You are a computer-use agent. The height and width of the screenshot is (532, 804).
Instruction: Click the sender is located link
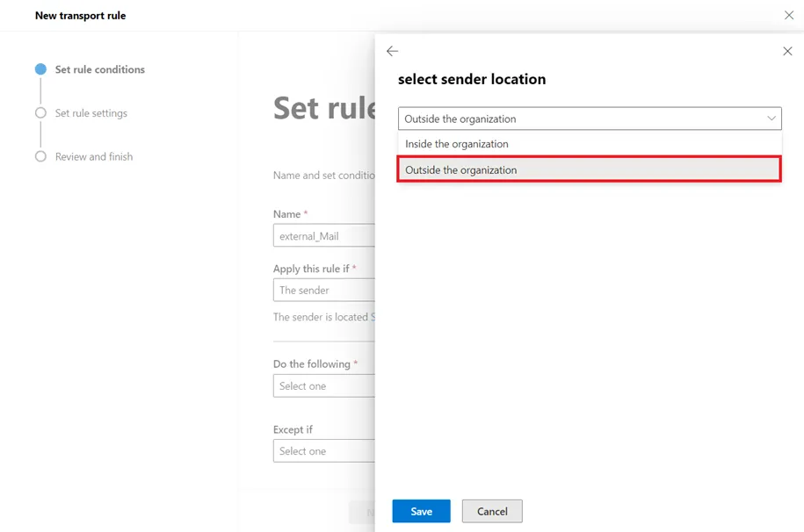tap(373, 317)
